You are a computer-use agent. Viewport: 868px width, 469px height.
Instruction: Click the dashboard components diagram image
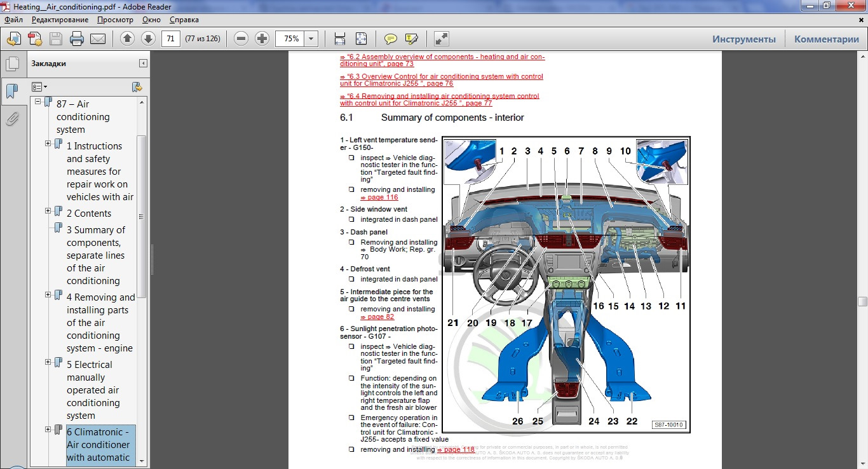[x=566, y=285]
